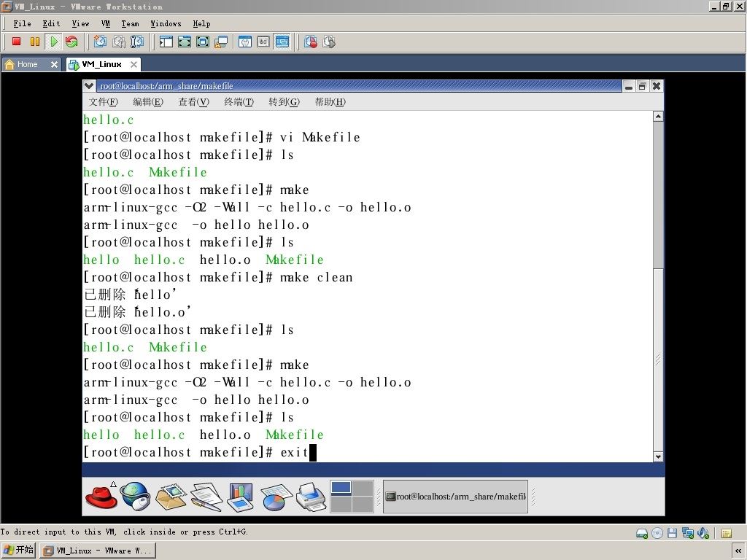Click the terminal scrollbar down arrow
747x560 pixels.
pos(658,456)
